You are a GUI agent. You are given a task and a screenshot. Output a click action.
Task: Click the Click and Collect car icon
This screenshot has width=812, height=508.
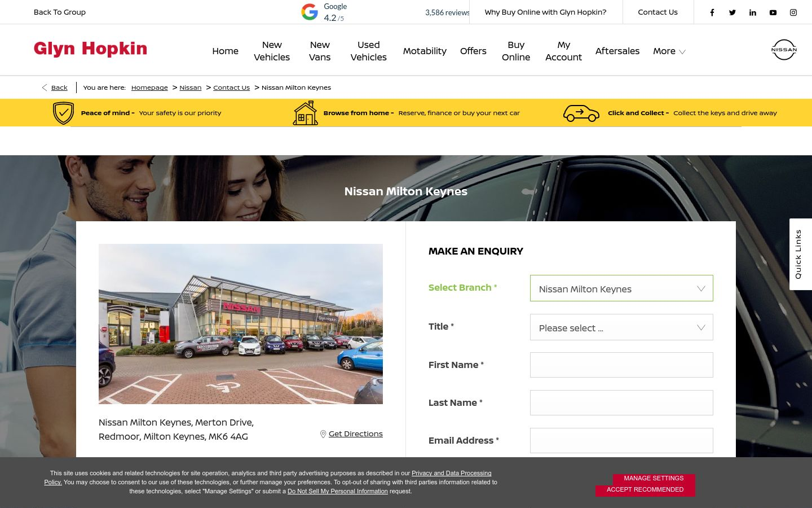pos(581,113)
